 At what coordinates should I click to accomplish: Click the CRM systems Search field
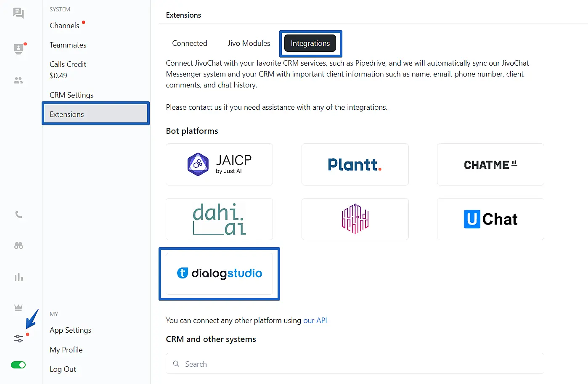(355, 364)
